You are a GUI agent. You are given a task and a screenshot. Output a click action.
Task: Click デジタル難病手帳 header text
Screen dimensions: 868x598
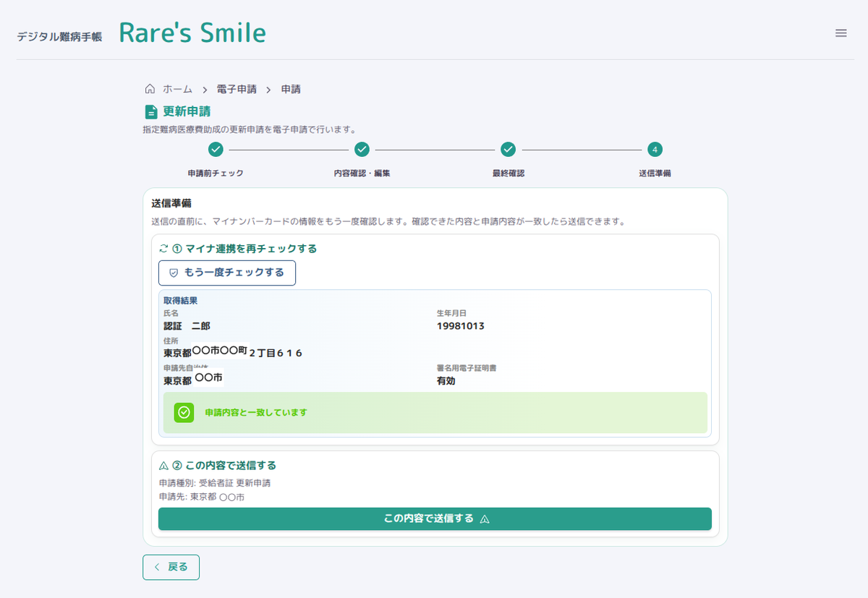tap(59, 36)
